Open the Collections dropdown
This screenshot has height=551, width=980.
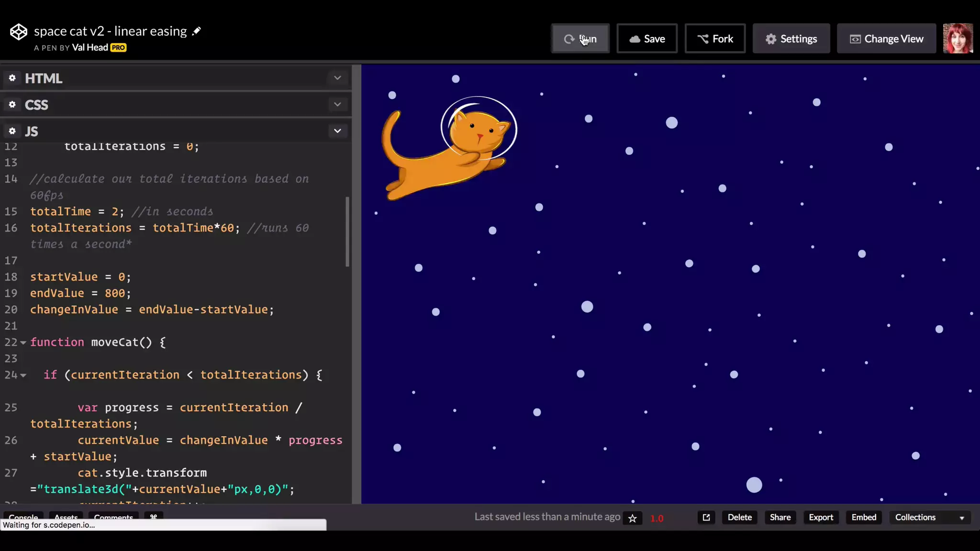(929, 518)
